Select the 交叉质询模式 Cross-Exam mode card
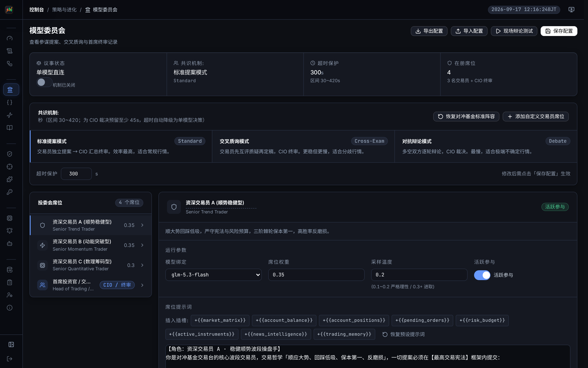 (303, 146)
